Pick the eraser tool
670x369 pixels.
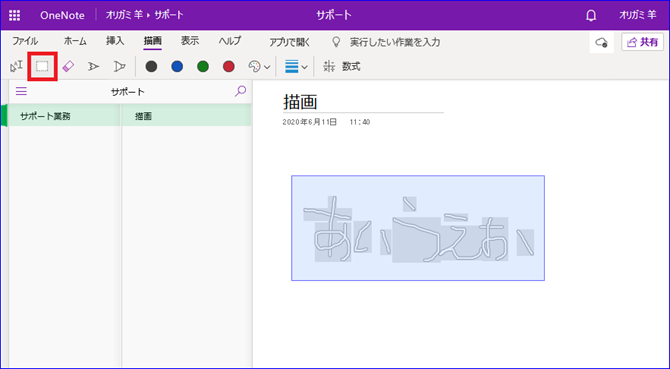pyautogui.click(x=68, y=66)
